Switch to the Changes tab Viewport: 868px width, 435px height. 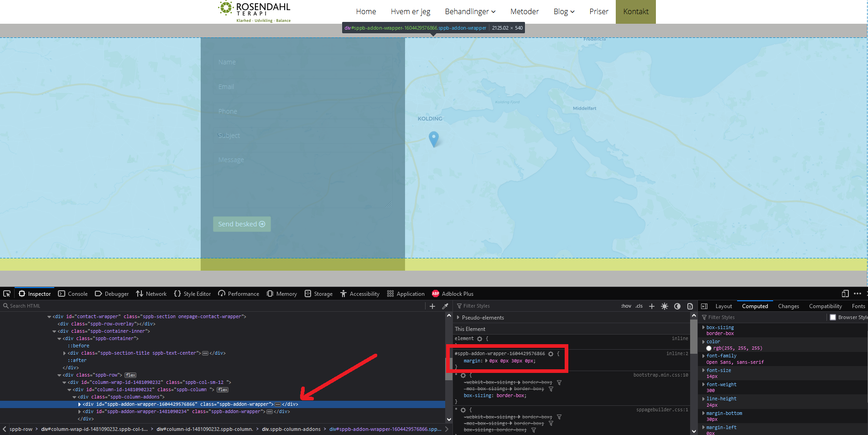click(789, 306)
